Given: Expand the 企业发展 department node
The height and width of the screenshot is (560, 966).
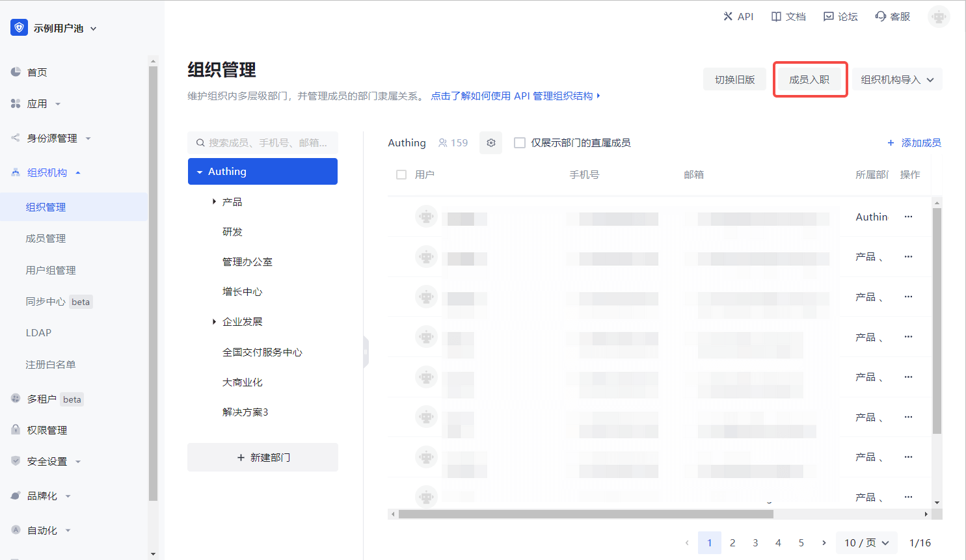Looking at the screenshot, I should (214, 322).
